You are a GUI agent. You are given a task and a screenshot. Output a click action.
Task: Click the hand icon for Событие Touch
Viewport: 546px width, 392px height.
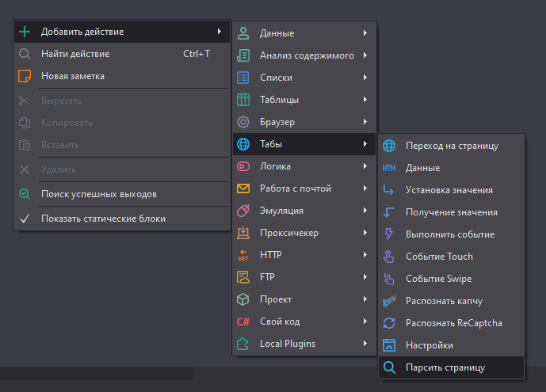(389, 257)
